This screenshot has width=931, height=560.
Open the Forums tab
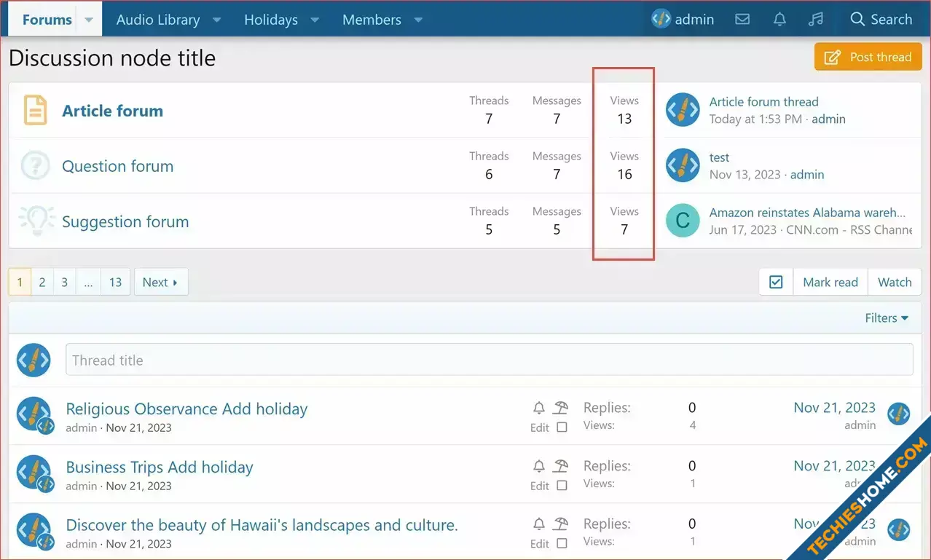[x=47, y=20]
